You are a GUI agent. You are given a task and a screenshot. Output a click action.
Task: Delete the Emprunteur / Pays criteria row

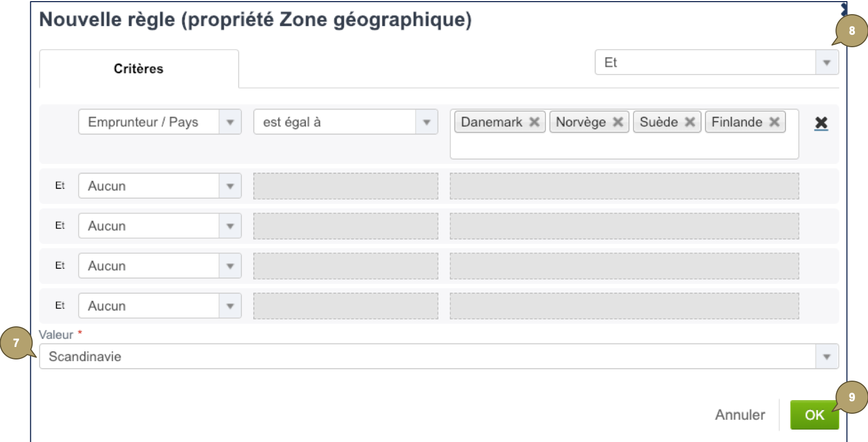point(821,123)
